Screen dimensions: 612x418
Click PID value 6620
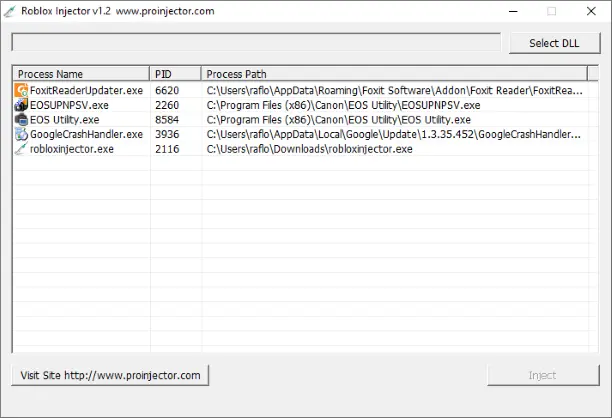coord(167,90)
